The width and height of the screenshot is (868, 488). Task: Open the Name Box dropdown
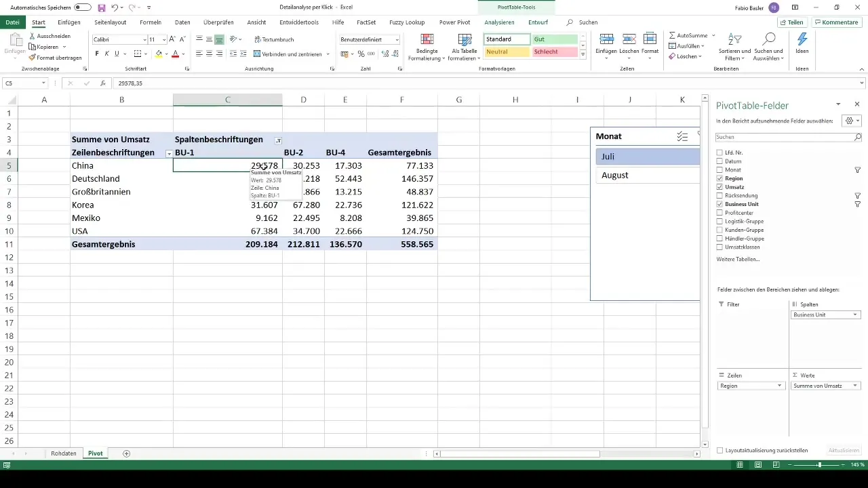[43, 83]
